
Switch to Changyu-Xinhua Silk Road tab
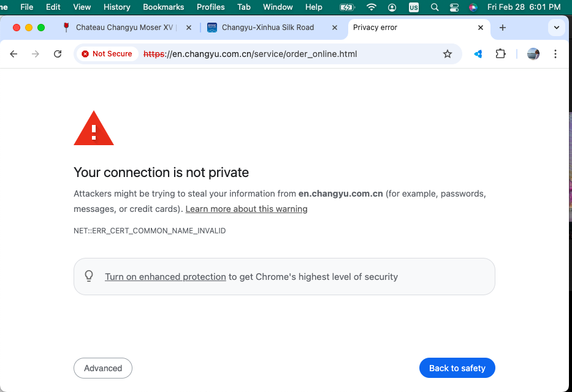click(267, 28)
